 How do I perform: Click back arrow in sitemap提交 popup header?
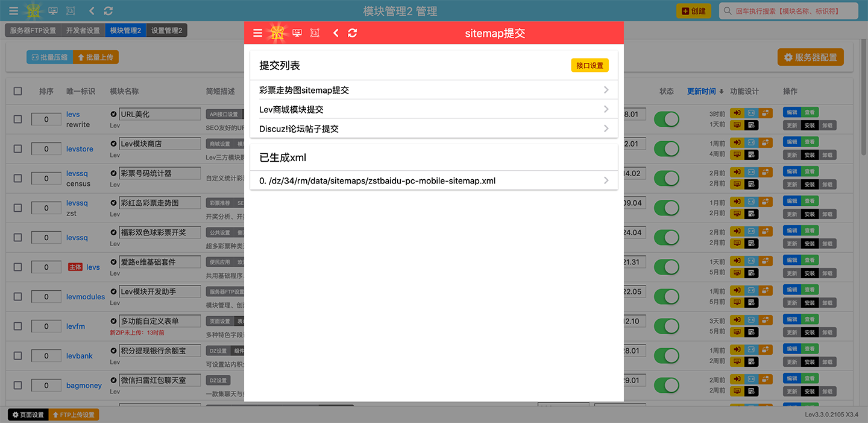pos(336,33)
